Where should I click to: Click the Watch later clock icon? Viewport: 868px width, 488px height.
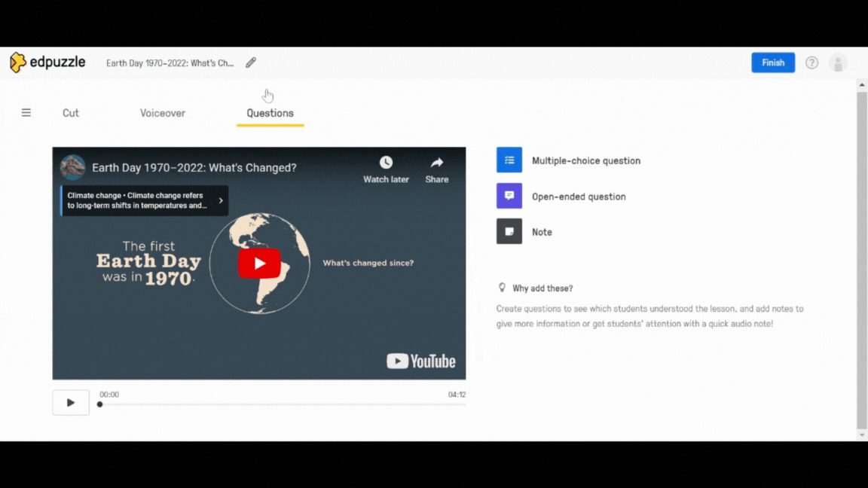pyautogui.click(x=386, y=163)
